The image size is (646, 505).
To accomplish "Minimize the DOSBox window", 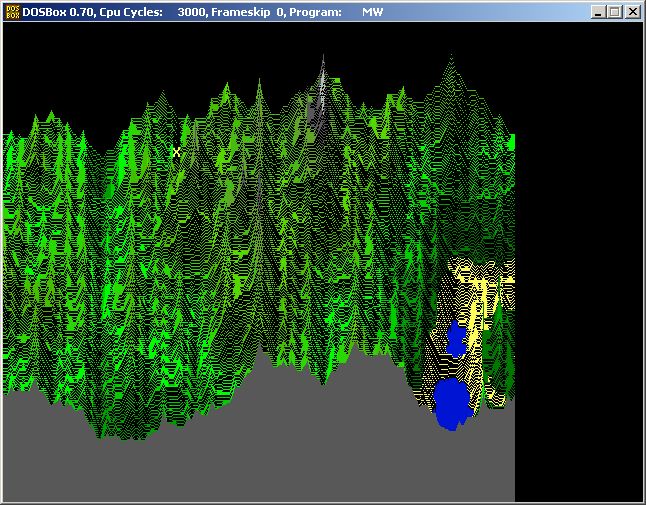I will [x=597, y=12].
